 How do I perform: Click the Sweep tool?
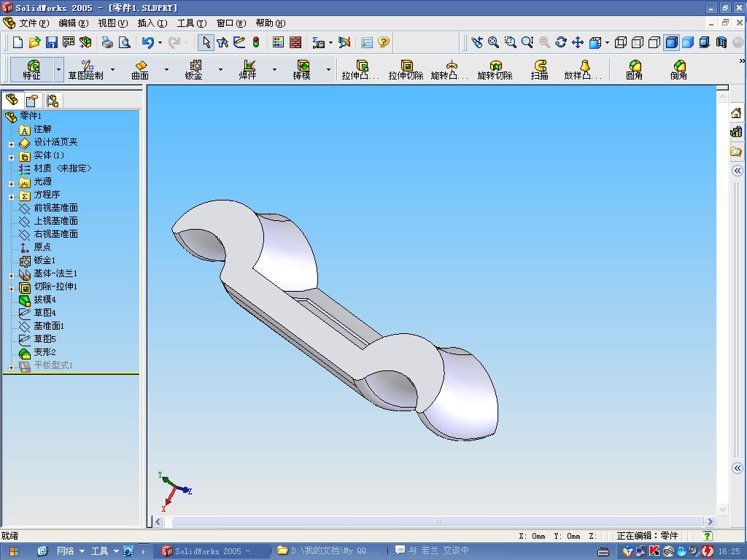click(540, 69)
